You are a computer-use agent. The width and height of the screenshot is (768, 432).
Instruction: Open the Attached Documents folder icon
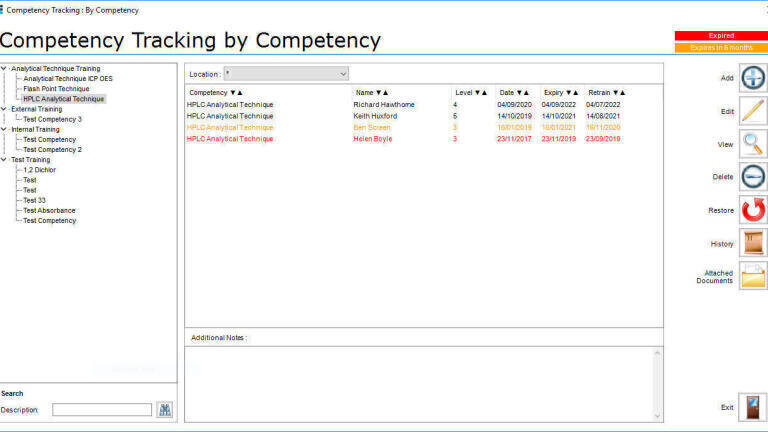coord(753,276)
